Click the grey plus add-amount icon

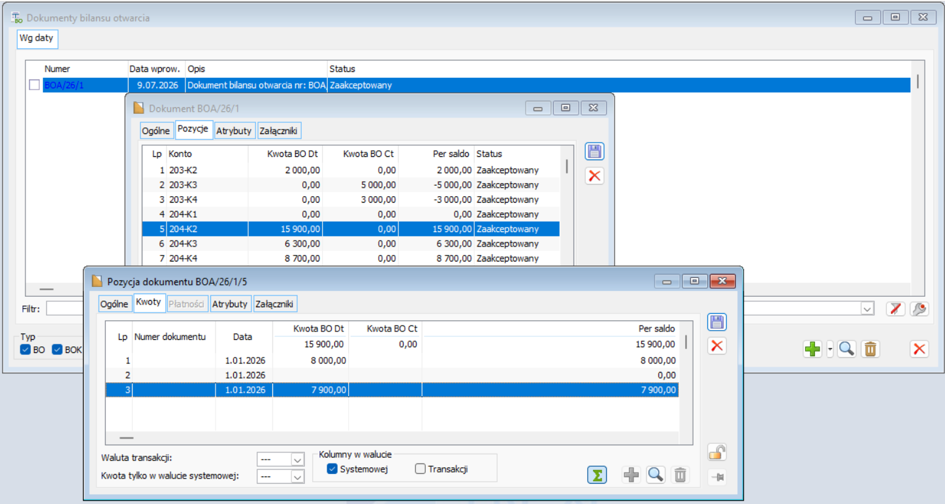pyautogui.click(x=631, y=475)
